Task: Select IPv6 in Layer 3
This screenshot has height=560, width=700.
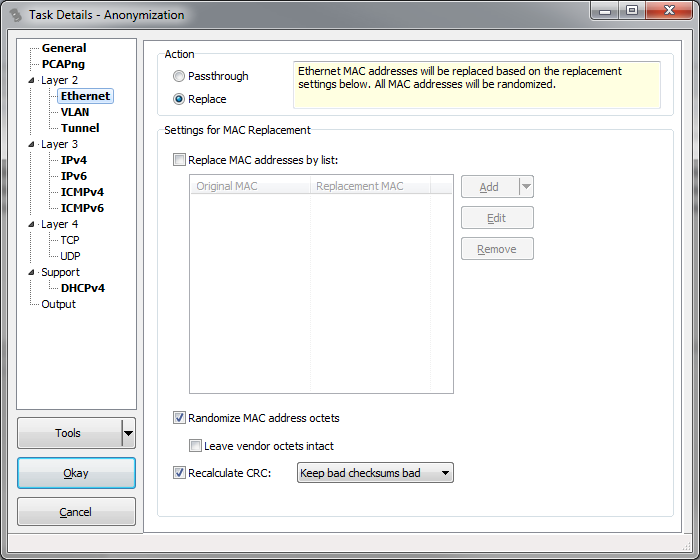Action: pyautogui.click(x=74, y=176)
